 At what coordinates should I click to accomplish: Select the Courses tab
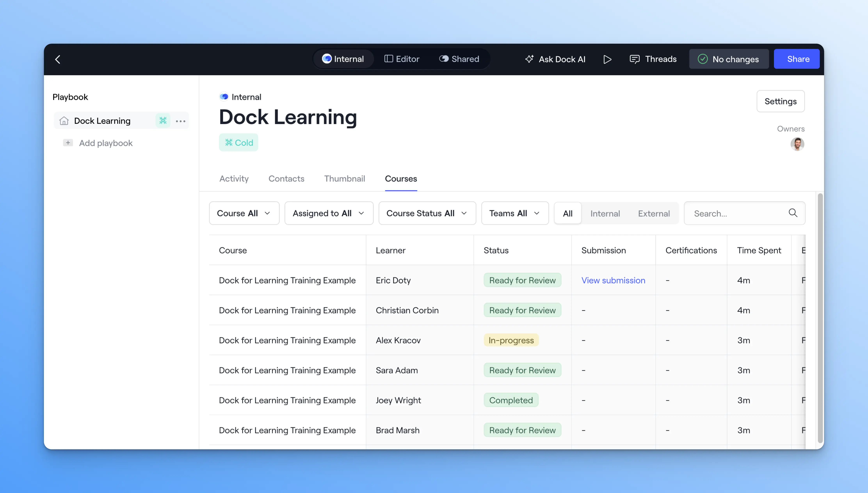pos(401,178)
